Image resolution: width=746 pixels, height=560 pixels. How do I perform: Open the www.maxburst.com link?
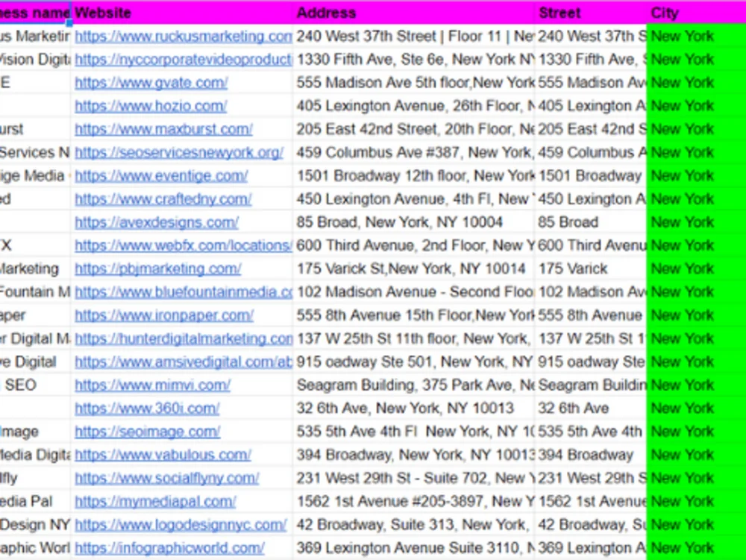[163, 129]
